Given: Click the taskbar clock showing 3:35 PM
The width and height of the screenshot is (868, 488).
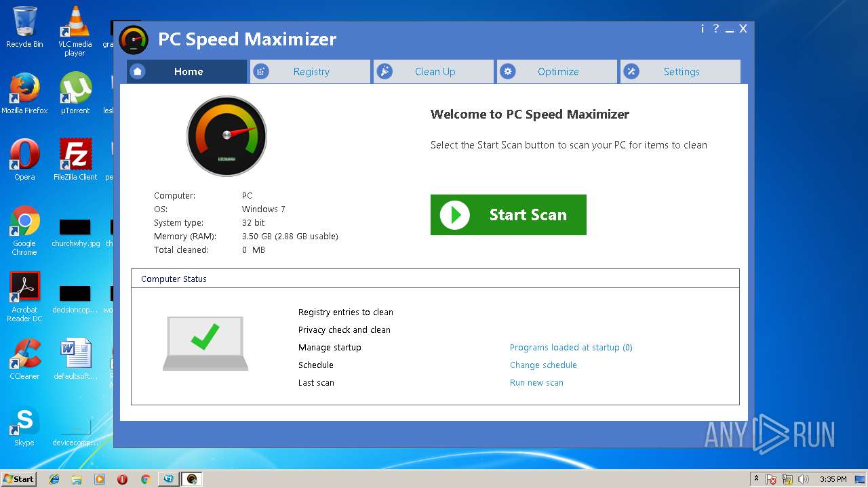Looking at the screenshot, I should [x=833, y=479].
